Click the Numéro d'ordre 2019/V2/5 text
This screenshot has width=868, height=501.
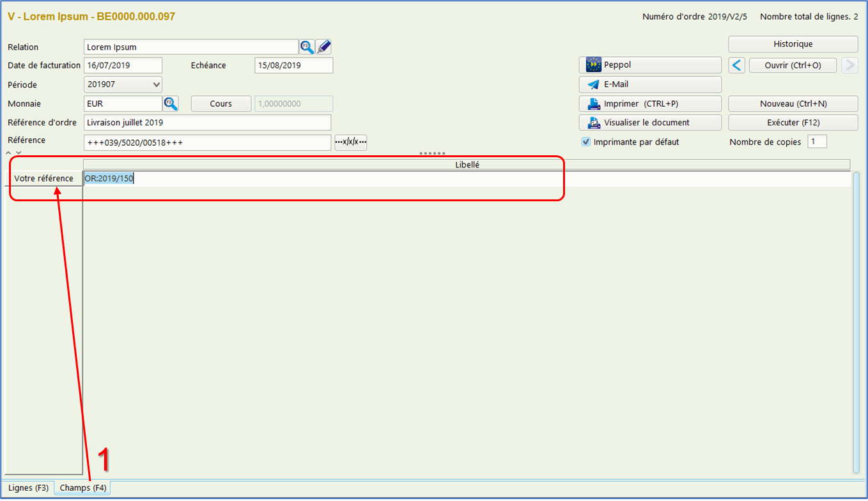pos(696,17)
